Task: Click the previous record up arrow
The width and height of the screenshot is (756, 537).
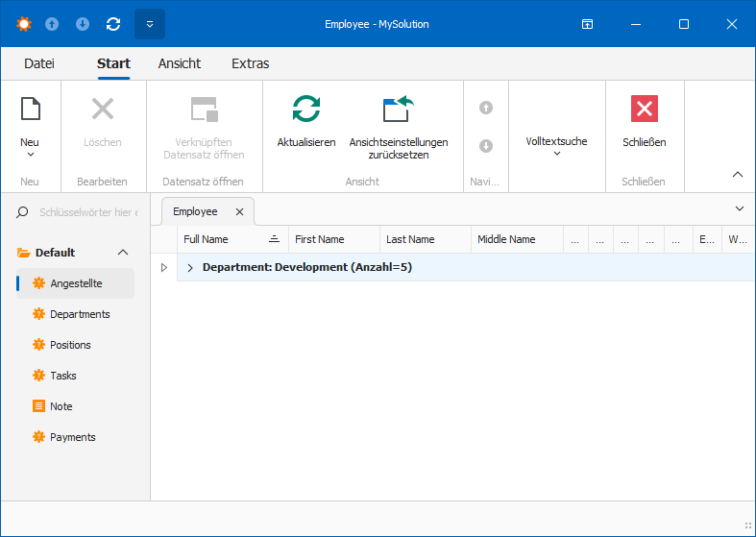Action: click(x=486, y=108)
